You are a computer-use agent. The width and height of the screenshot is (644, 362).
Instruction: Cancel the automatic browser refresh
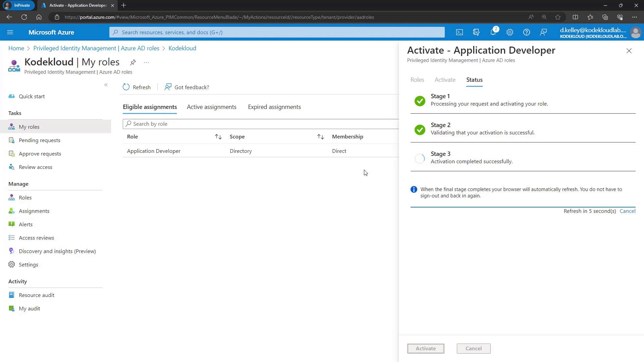coord(627,211)
